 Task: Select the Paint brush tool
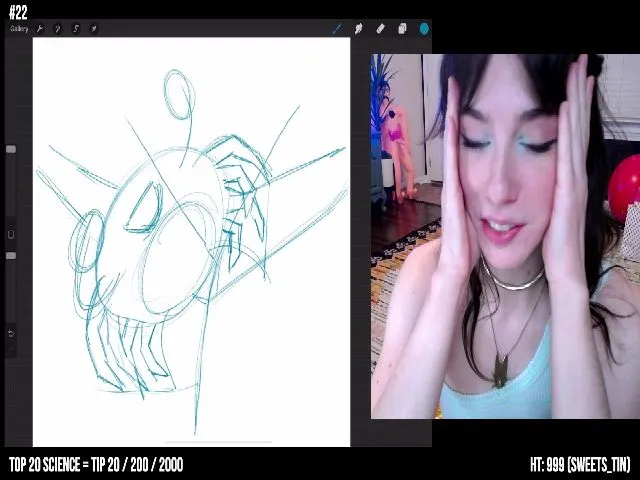[337, 29]
